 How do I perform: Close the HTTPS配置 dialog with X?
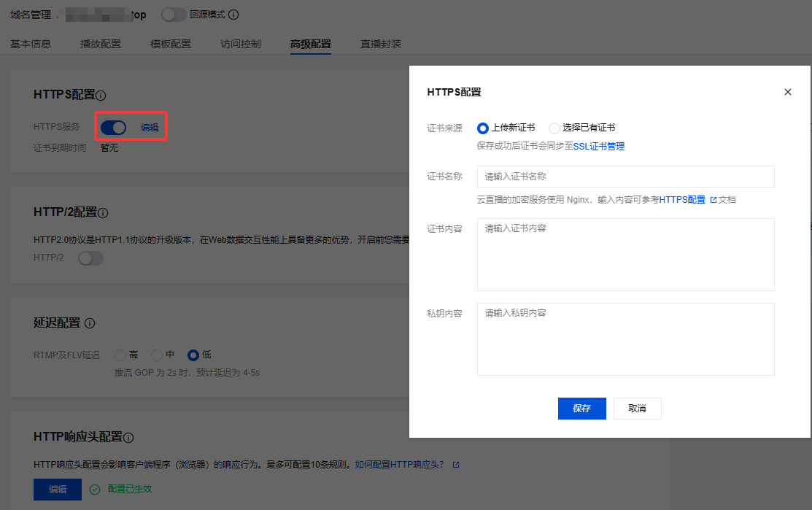click(x=787, y=92)
